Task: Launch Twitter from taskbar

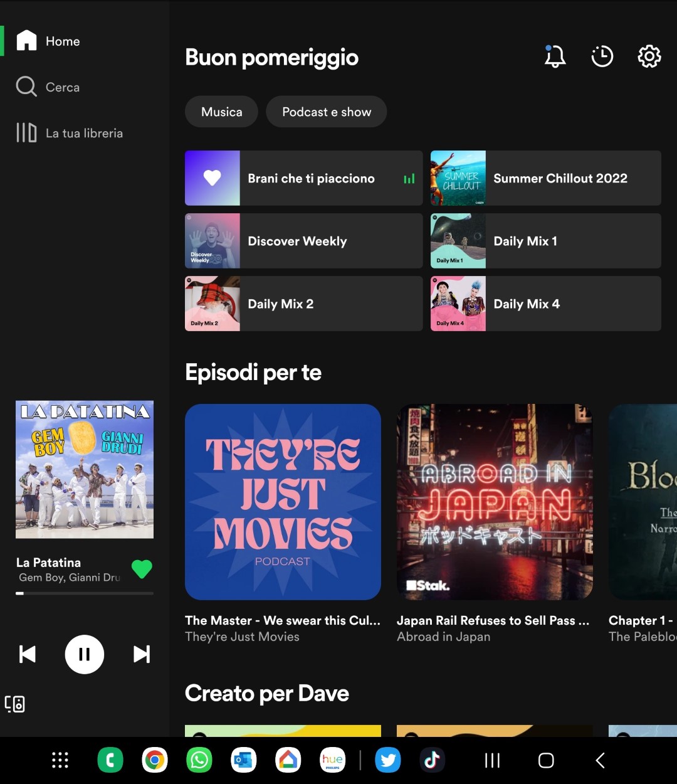Action: pos(388,761)
